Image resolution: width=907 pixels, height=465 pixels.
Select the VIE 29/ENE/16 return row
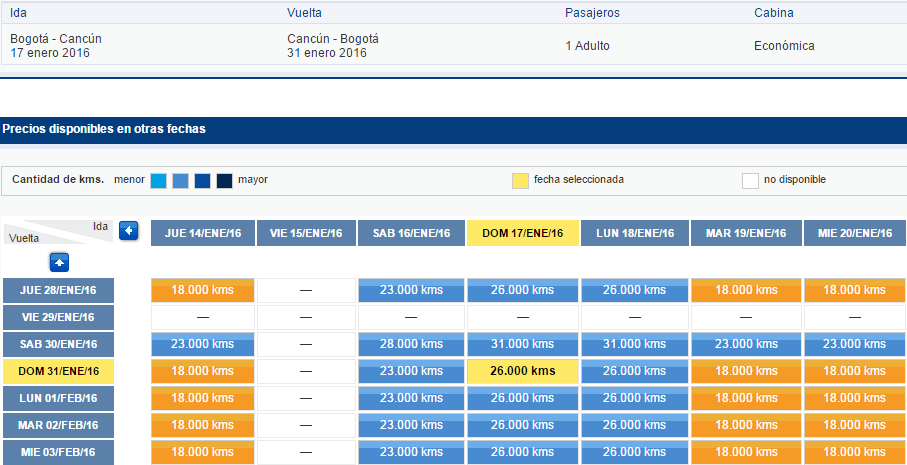pos(58,318)
